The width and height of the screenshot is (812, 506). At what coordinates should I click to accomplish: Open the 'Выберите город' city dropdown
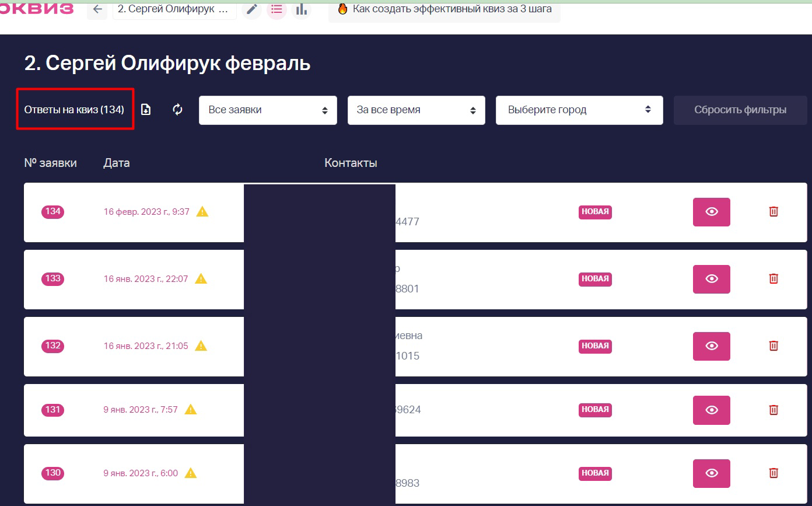[x=579, y=110]
